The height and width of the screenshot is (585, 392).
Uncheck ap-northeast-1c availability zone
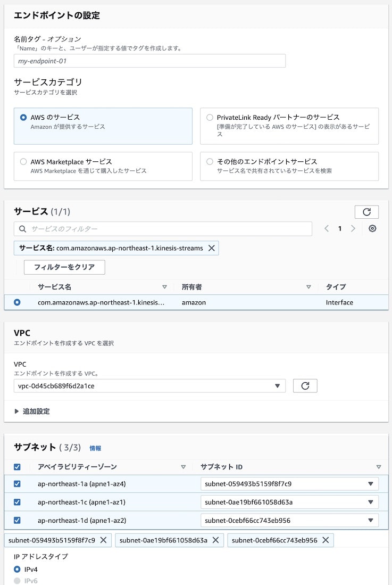point(17,502)
